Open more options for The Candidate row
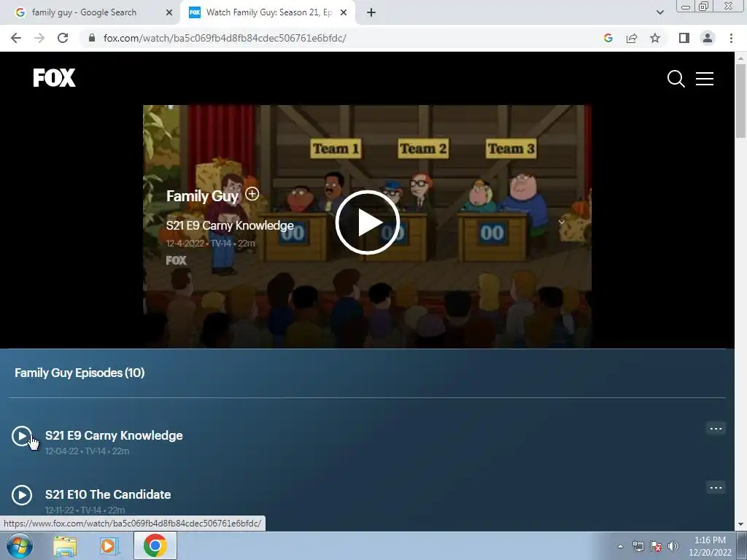Screen dimensions: 747x560 716,488
